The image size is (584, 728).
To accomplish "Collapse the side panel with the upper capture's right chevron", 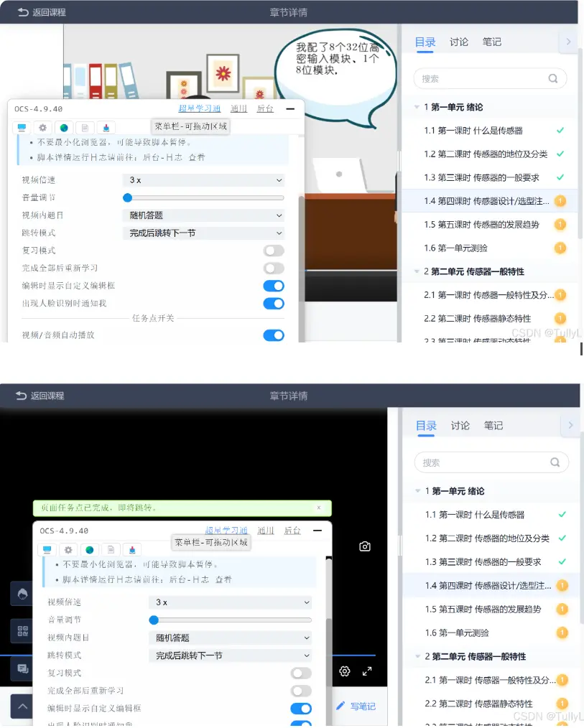I will point(568,42).
